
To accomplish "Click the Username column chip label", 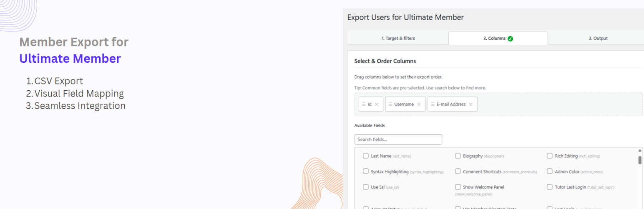I will [404, 104].
